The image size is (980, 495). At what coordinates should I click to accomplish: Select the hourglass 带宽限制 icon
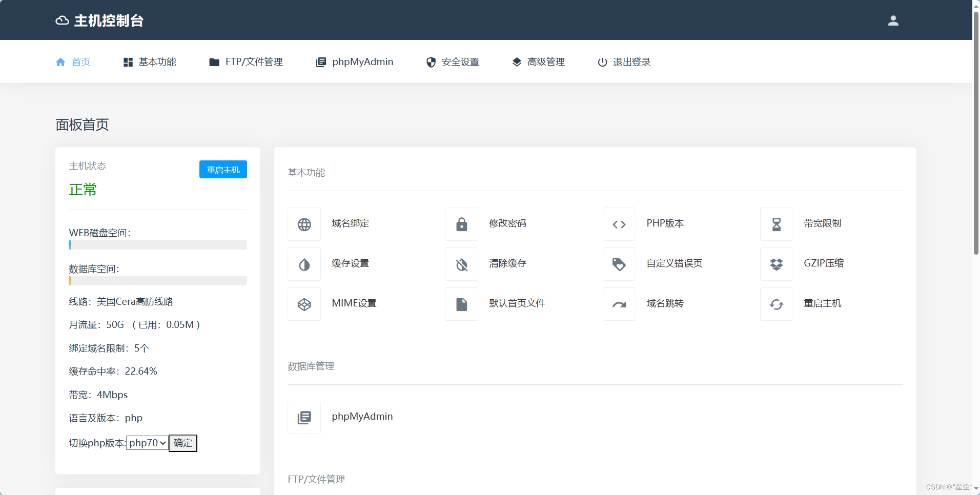click(x=777, y=224)
